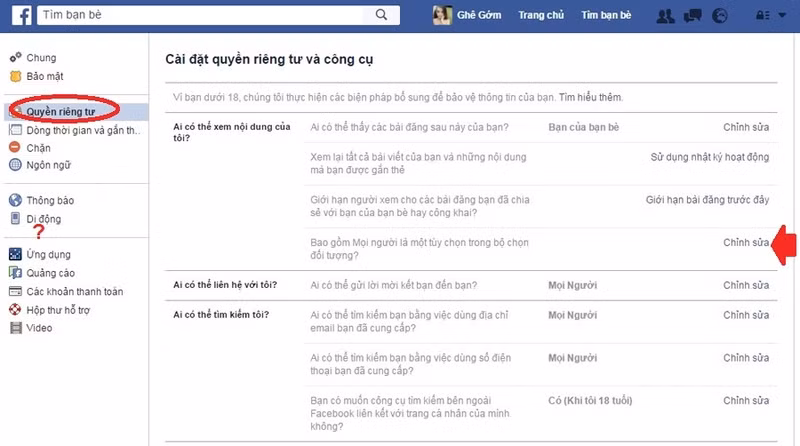800x446 pixels.
Task: Open friend requests icon in top bar
Action: pos(665,16)
